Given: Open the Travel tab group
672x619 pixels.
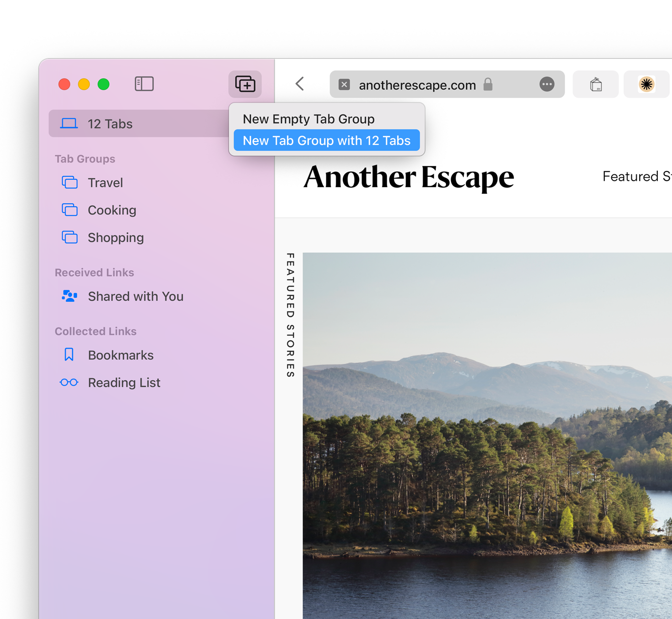Looking at the screenshot, I should click(x=105, y=183).
